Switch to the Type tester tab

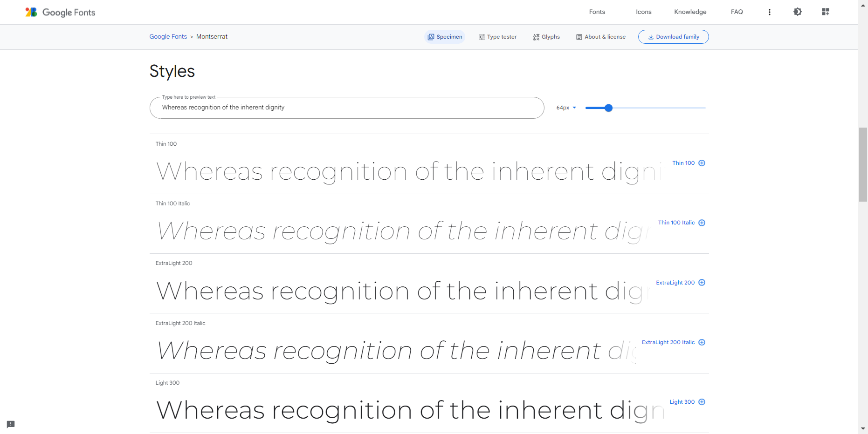[x=497, y=37]
